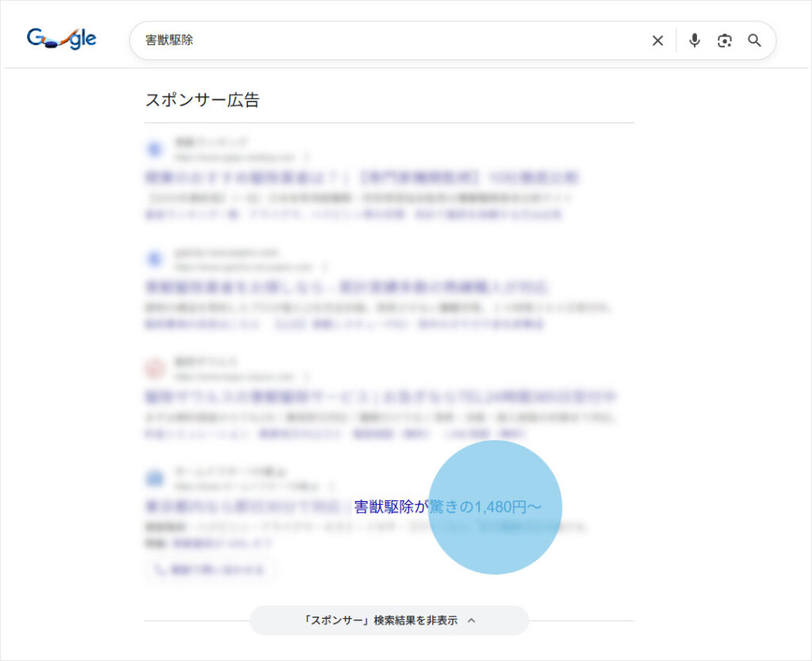Open Google Lens image search icon
Screen dimensions: 812x661
point(724,40)
